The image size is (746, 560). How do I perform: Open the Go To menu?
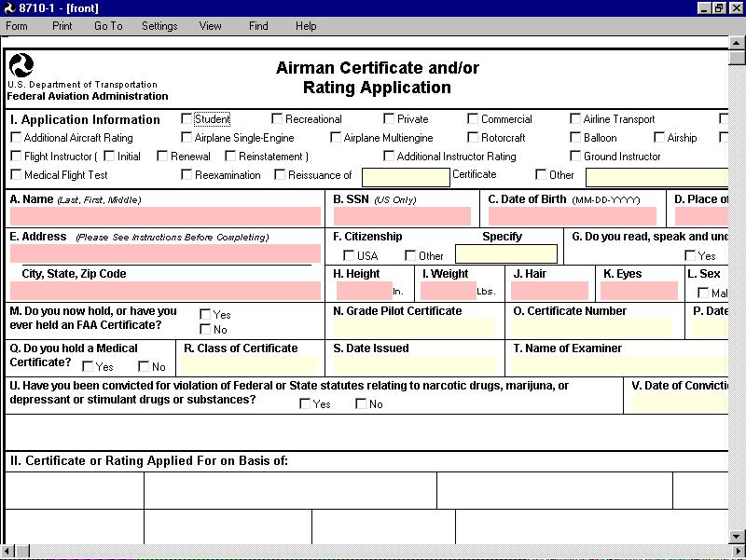click(107, 26)
